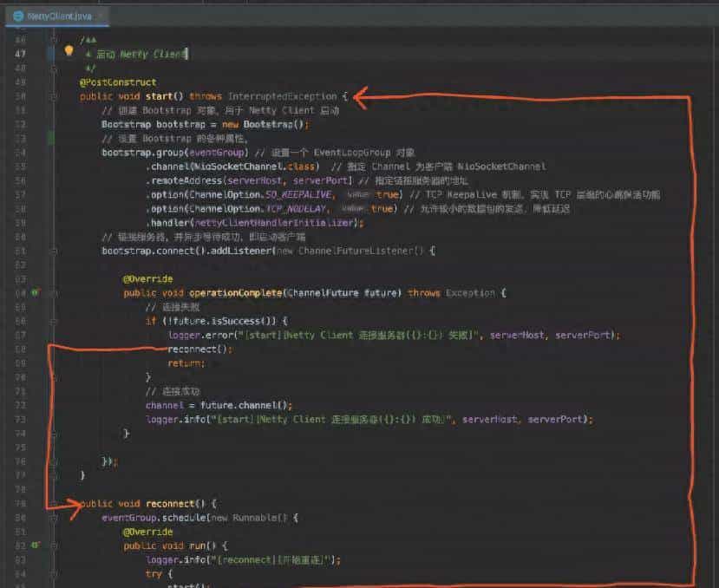This screenshot has width=719, height=588.
Task: Click logger.info with the [start] message
Action: [175, 419]
